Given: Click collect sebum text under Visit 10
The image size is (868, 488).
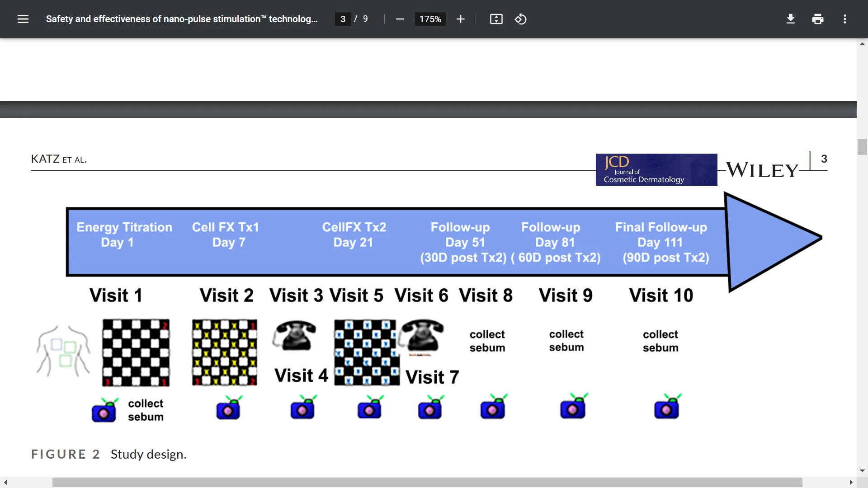Looking at the screenshot, I should coord(660,341).
